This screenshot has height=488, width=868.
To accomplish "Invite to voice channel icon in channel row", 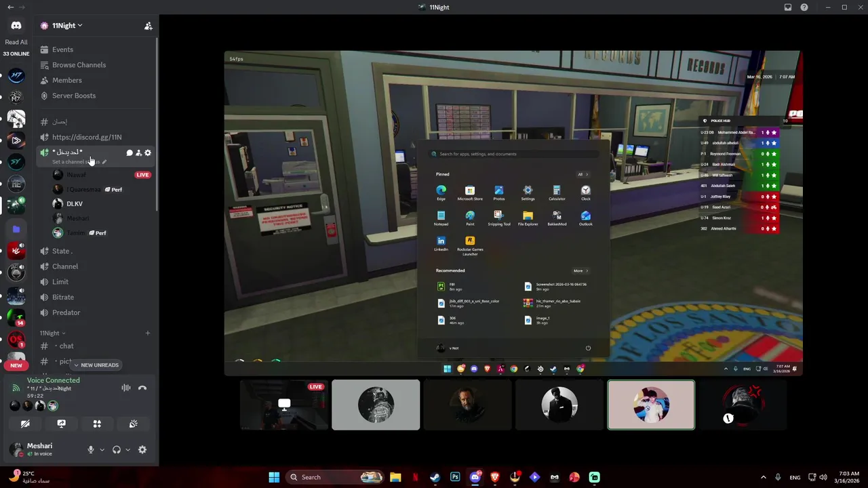I will pos(138,152).
